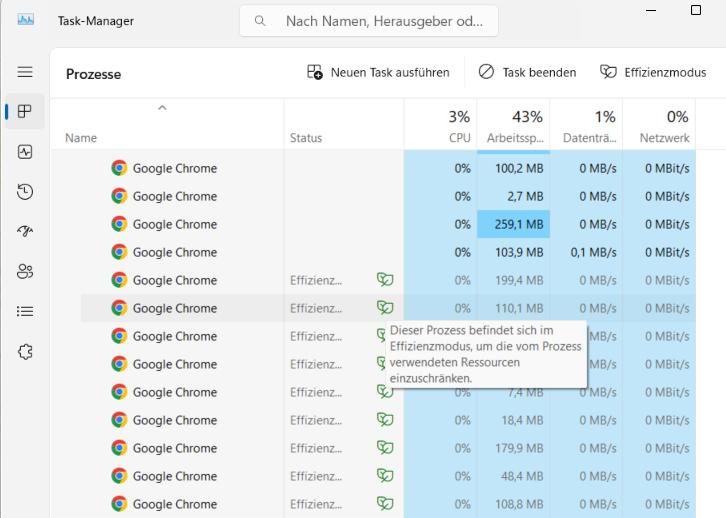Sort by Arbeitsspeicher column header
The width and height of the screenshot is (726, 518).
click(x=513, y=126)
